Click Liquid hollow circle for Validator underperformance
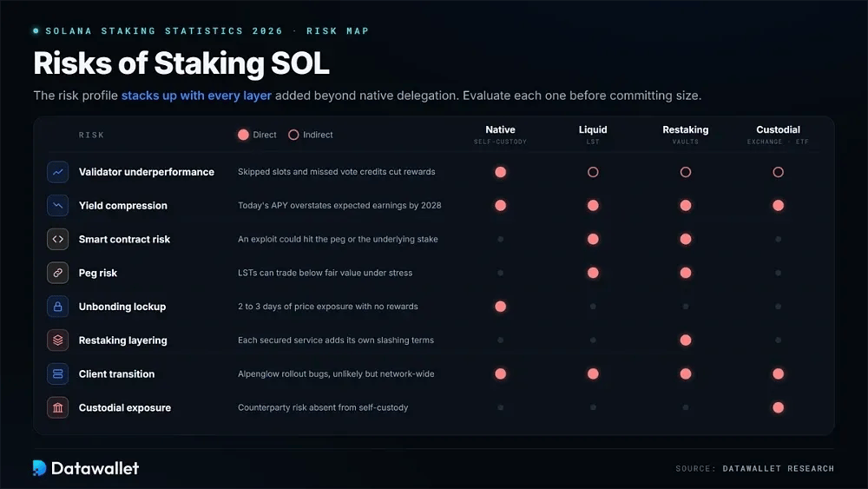This screenshot has height=489, width=868. 593,172
